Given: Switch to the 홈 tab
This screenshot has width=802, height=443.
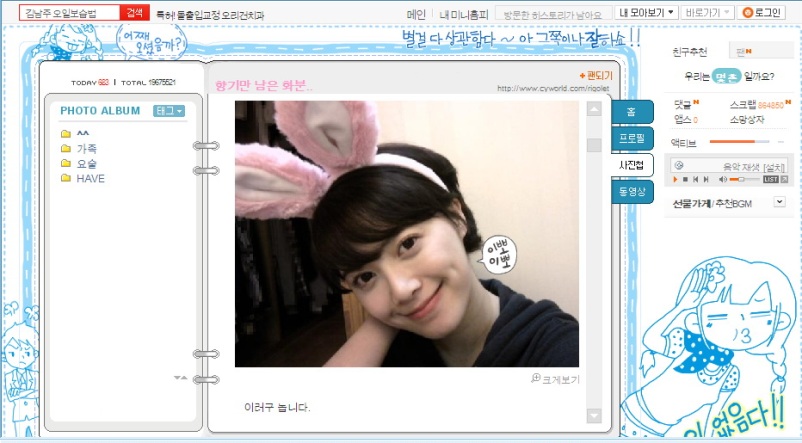Looking at the screenshot, I should (632, 112).
